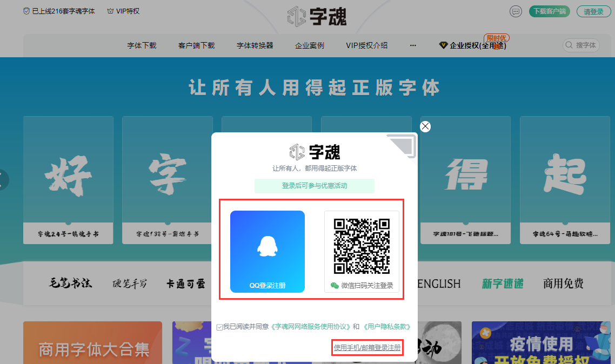
Task: Open the VIP授权介绍 nav item
Action: (367, 45)
